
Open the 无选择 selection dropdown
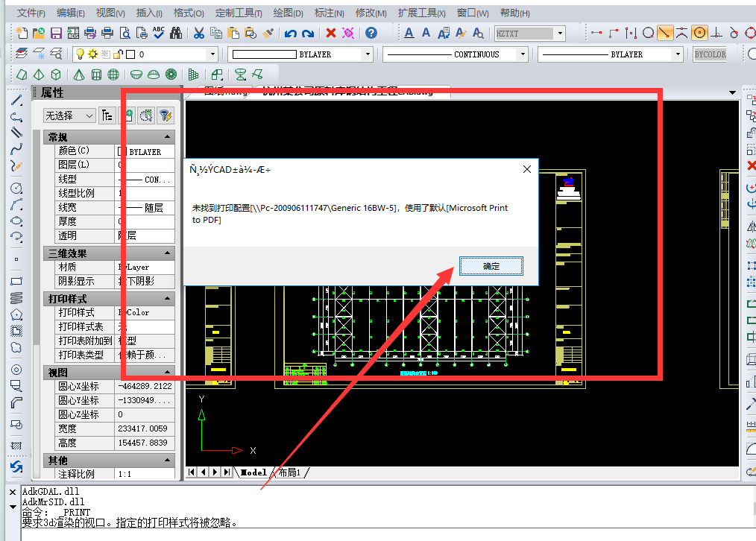click(x=69, y=116)
